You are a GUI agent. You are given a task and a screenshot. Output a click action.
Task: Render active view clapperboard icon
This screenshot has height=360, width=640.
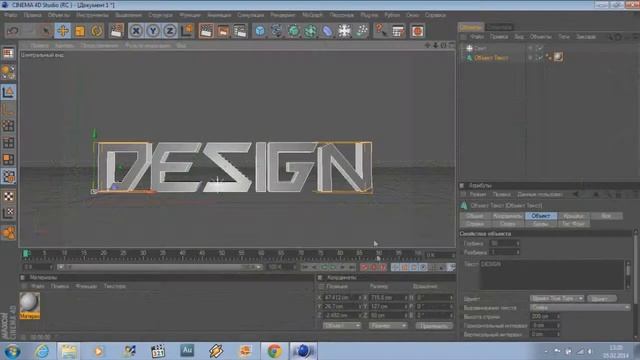pos(206,31)
